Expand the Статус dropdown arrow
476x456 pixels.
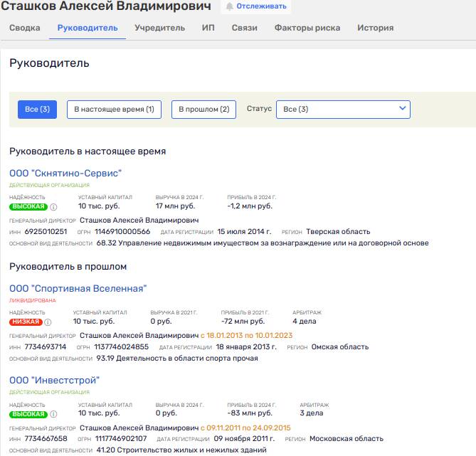(x=402, y=108)
